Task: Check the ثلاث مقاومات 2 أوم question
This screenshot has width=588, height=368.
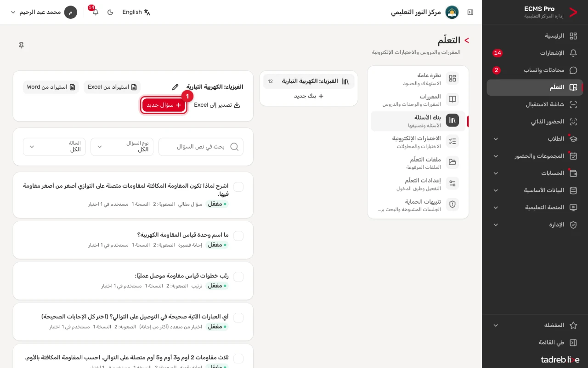Action: coord(238,359)
